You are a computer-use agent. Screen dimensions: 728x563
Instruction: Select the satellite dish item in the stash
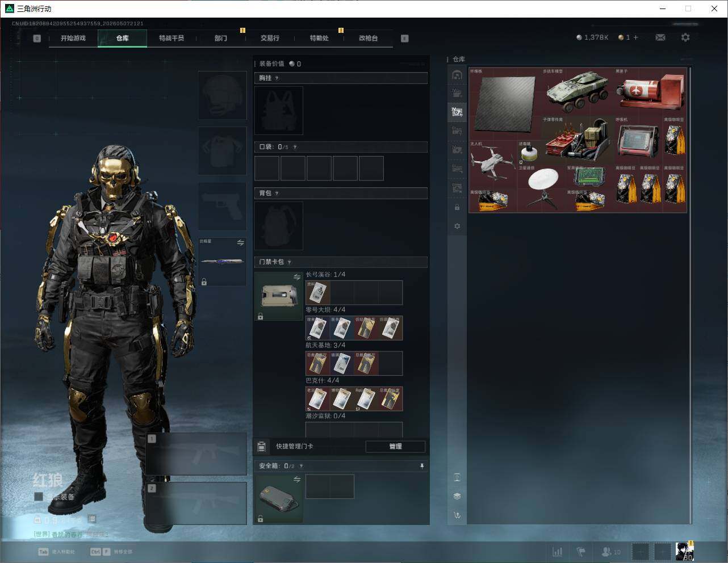point(541,188)
